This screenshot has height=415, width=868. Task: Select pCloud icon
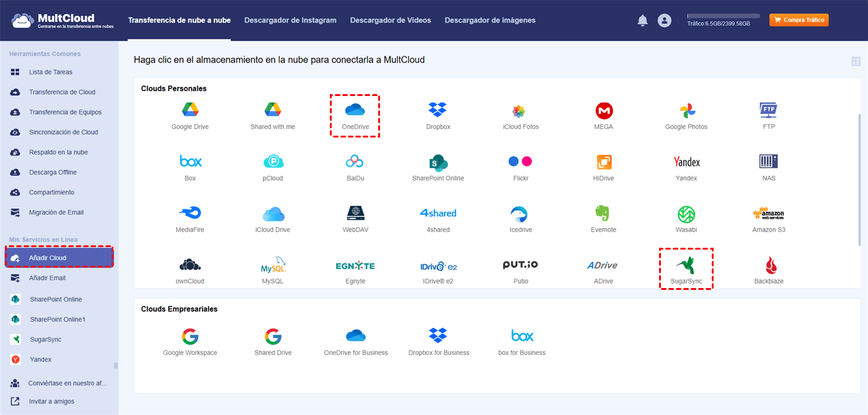pos(273,162)
